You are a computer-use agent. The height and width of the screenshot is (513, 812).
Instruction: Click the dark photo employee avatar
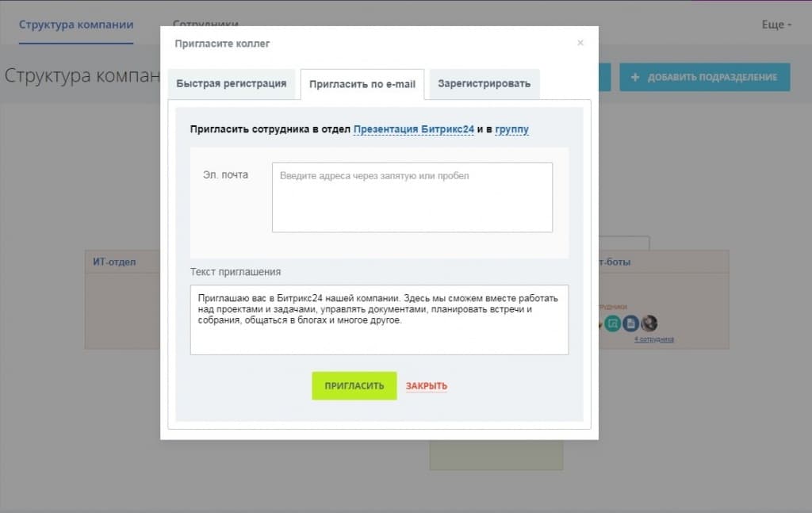click(649, 323)
